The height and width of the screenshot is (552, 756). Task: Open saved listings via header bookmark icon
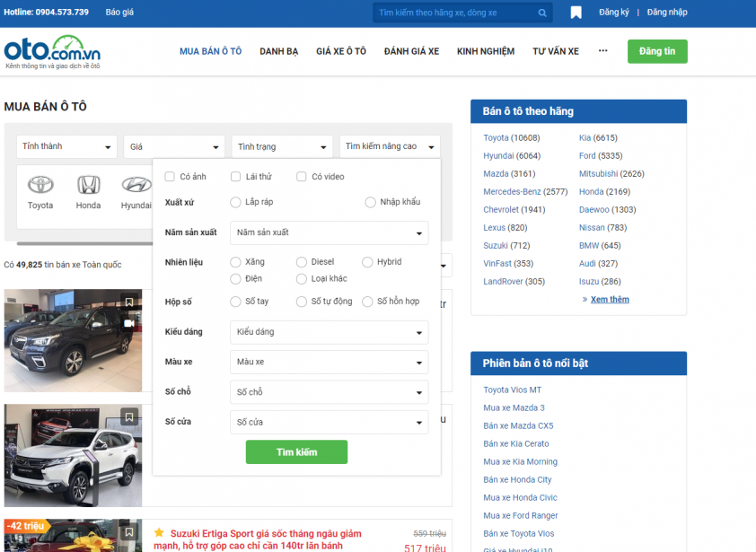[576, 13]
